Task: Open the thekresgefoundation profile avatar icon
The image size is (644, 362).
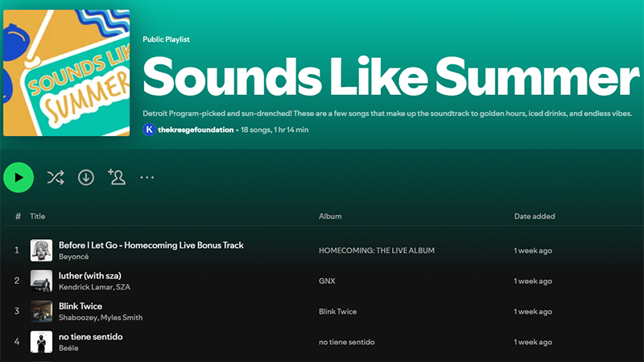Action: 149,130
